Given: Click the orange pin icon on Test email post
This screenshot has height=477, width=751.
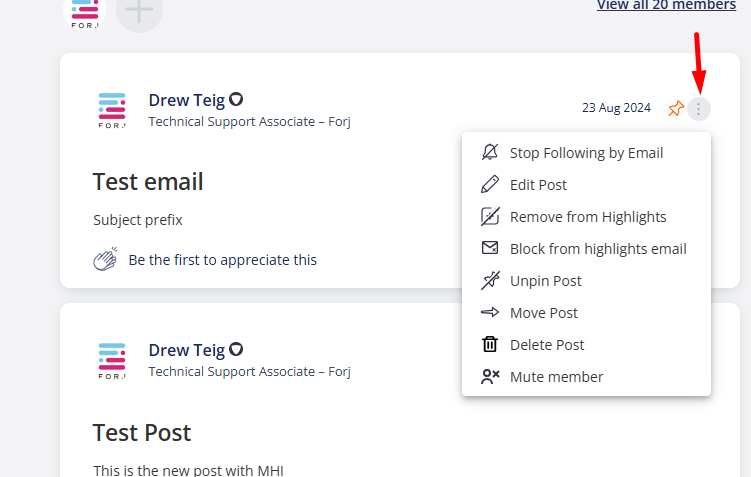Looking at the screenshot, I should coord(676,109).
